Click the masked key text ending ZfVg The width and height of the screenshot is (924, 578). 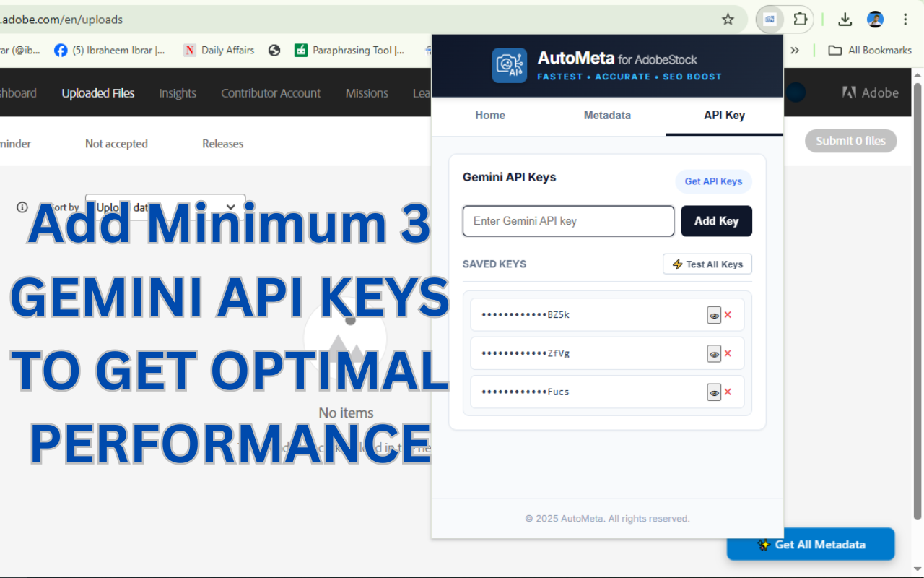tap(526, 353)
